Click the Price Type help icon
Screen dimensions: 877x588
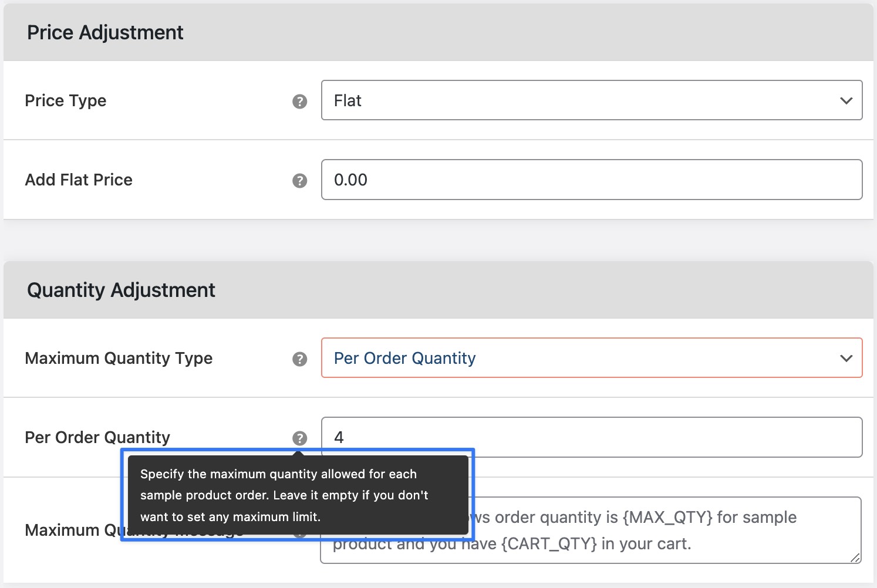tap(300, 101)
